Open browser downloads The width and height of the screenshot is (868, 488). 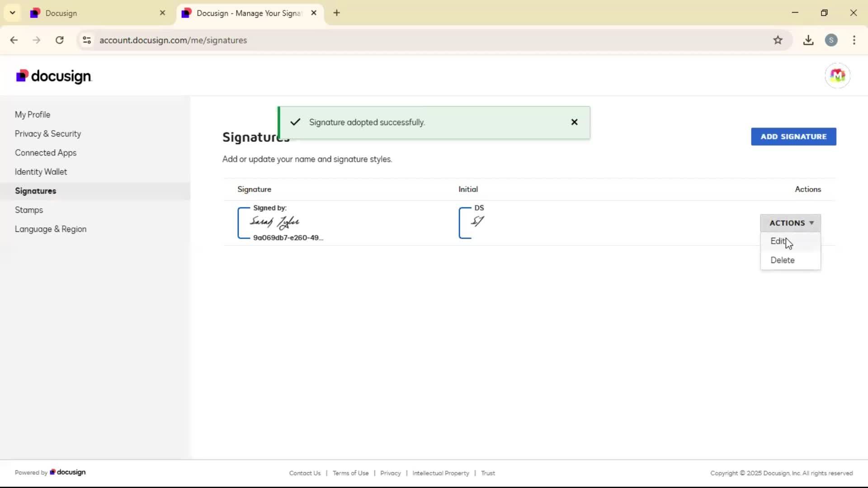808,40
